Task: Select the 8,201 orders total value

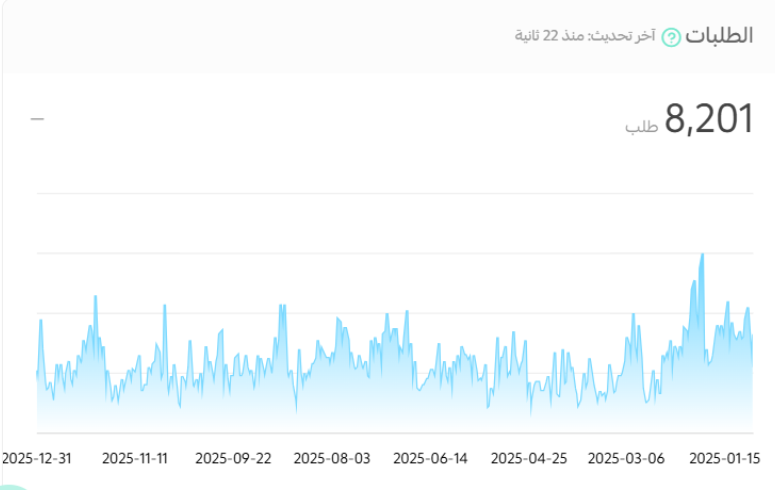Action: pos(708,121)
